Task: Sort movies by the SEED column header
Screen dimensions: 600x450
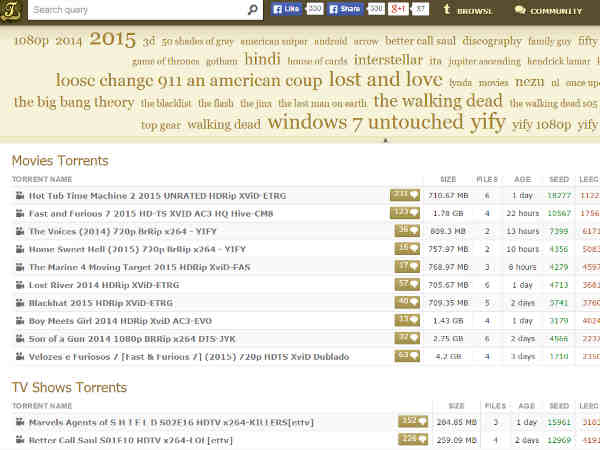Action: click(x=559, y=178)
